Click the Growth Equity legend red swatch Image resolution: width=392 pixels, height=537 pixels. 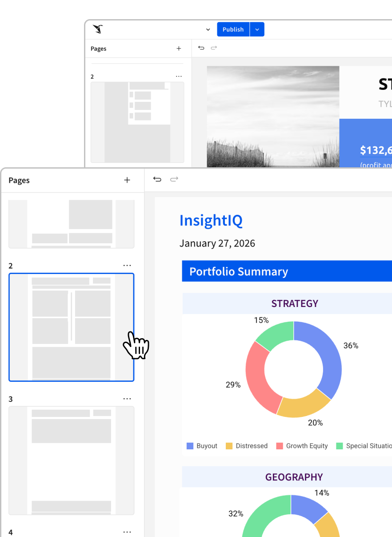pyautogui.click(x=280, y=446)
